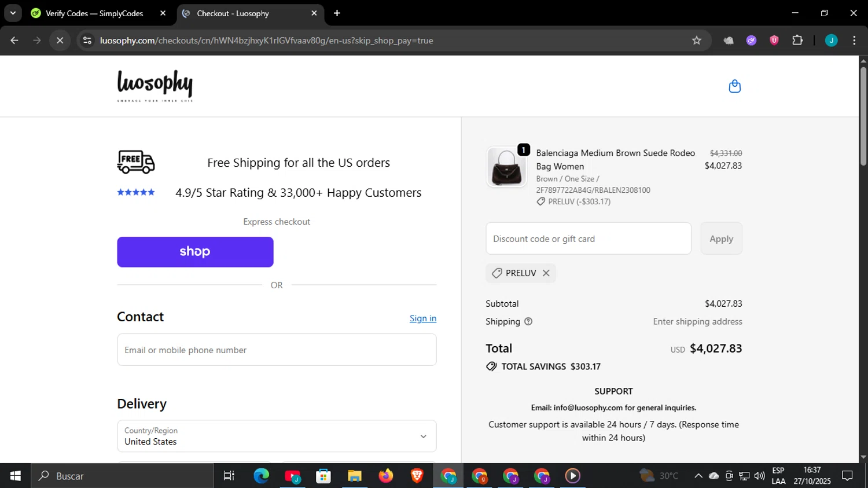The image size is (868, 488).
Task: Open Chrome three-dot menu
Action: click(x=854, y=41)
